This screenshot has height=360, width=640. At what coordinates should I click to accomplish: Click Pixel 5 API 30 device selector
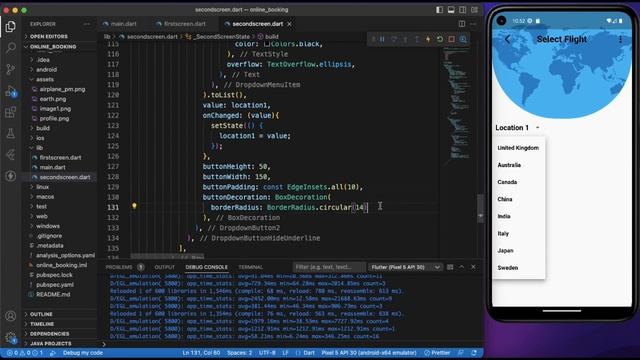[369, 353]
